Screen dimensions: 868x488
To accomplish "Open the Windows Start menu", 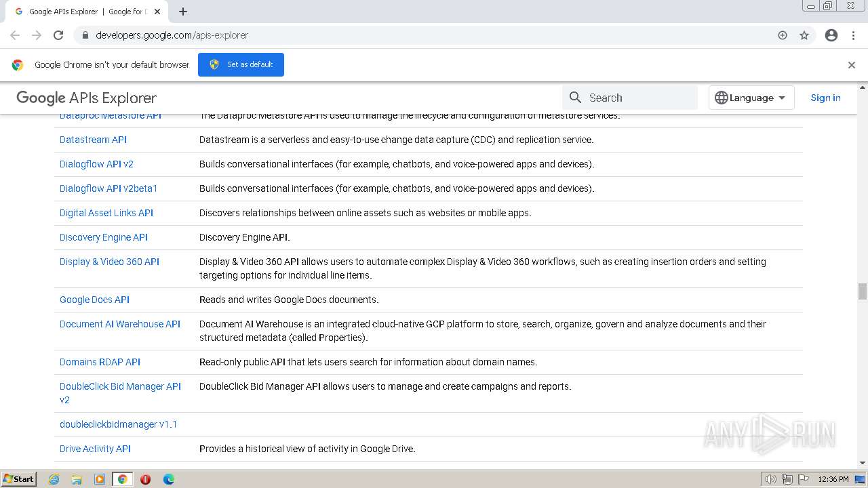I will pos(18,479).
